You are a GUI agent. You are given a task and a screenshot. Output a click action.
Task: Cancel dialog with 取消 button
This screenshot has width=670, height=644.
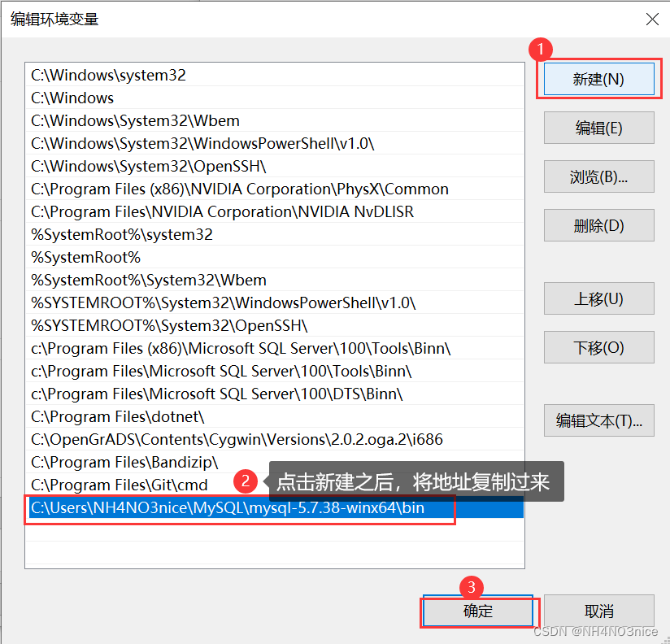point(598,611)
